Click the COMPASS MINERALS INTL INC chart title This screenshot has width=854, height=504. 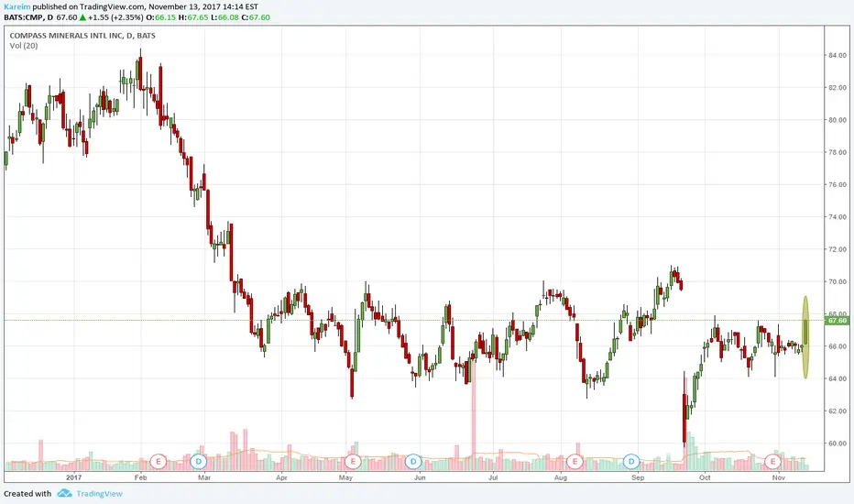point(82,36)
